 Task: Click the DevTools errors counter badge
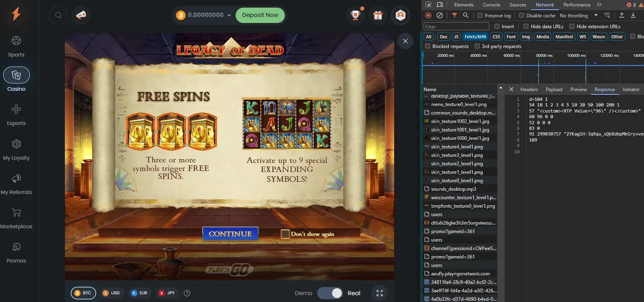[632, 5]
